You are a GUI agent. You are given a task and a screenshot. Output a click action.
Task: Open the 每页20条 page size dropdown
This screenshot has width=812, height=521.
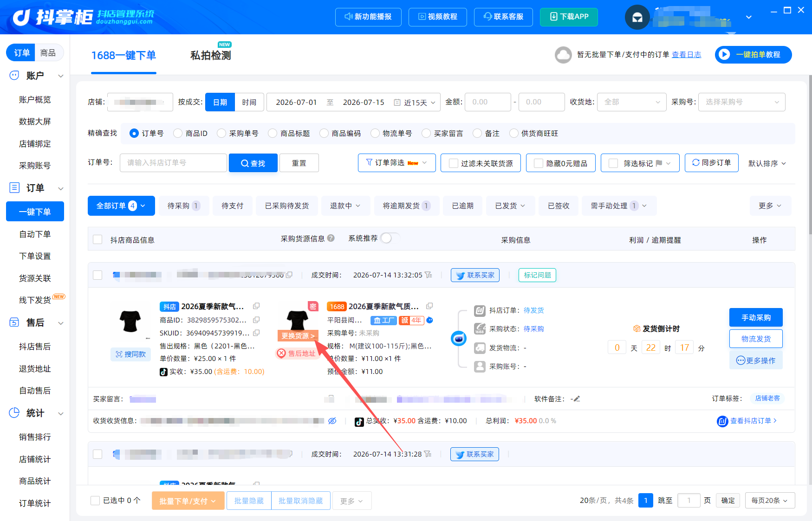(770, 501)
